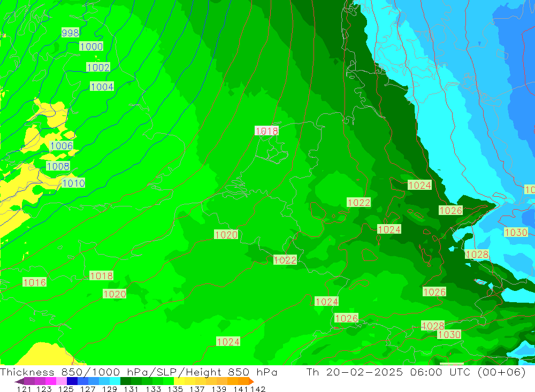Click the blue 1008 isobar label
The width and height of the screenshot is (535, 392).
(x=58, y=166)
